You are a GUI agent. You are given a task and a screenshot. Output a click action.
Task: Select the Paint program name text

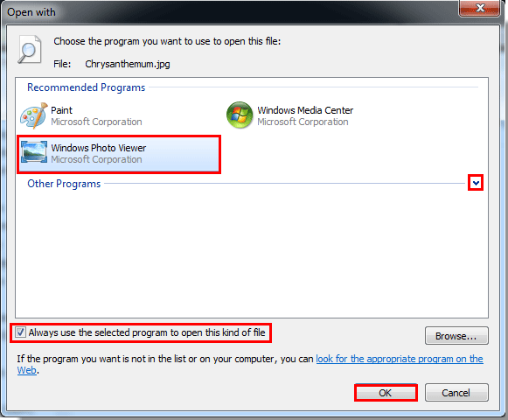tap(61, 110)
